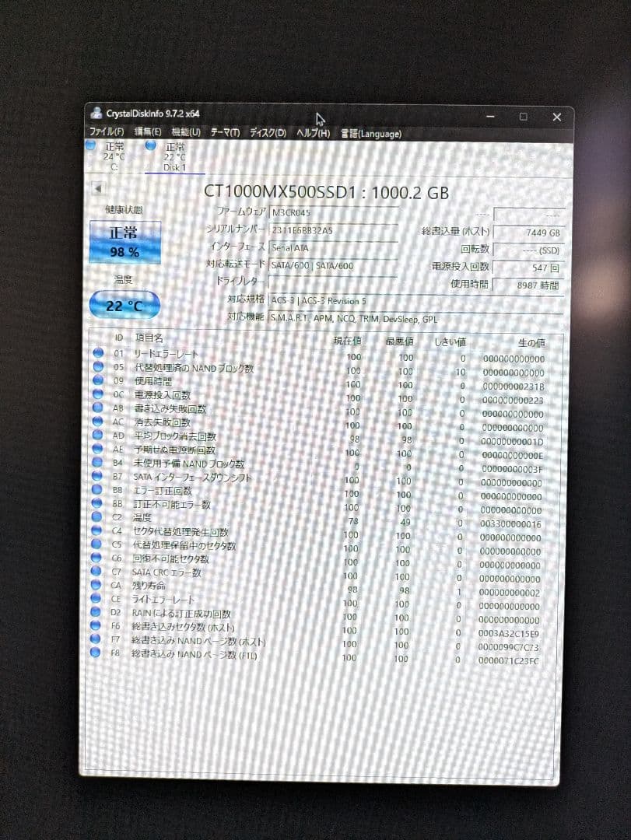Click the status icon for row B4

(97, 462)
